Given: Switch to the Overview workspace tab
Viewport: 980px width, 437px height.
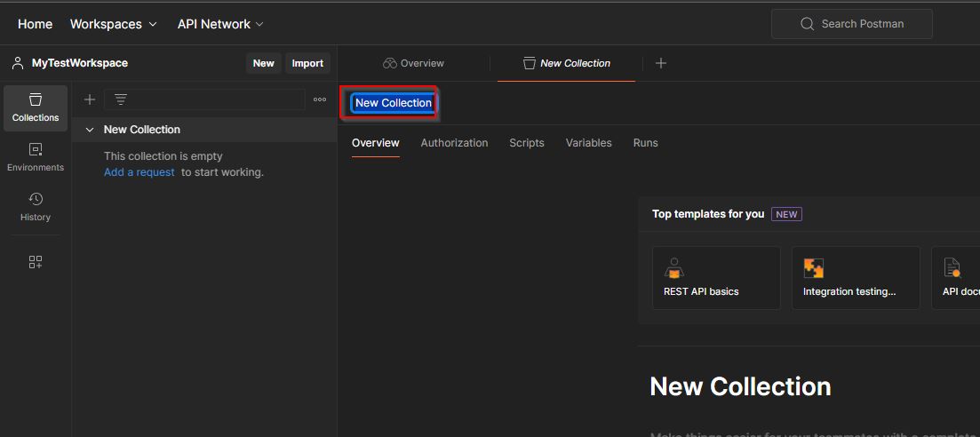Looking at the screenshot, I should (413, 63).
